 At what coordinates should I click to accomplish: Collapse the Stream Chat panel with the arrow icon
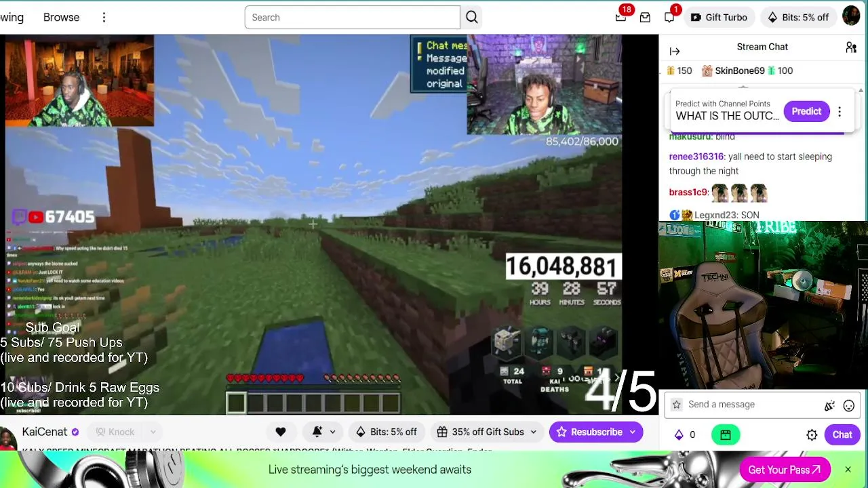click(675, 51)
